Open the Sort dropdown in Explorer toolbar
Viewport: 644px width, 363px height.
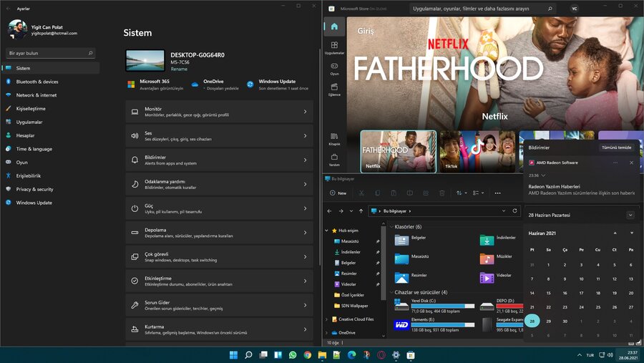pos(461,193)
